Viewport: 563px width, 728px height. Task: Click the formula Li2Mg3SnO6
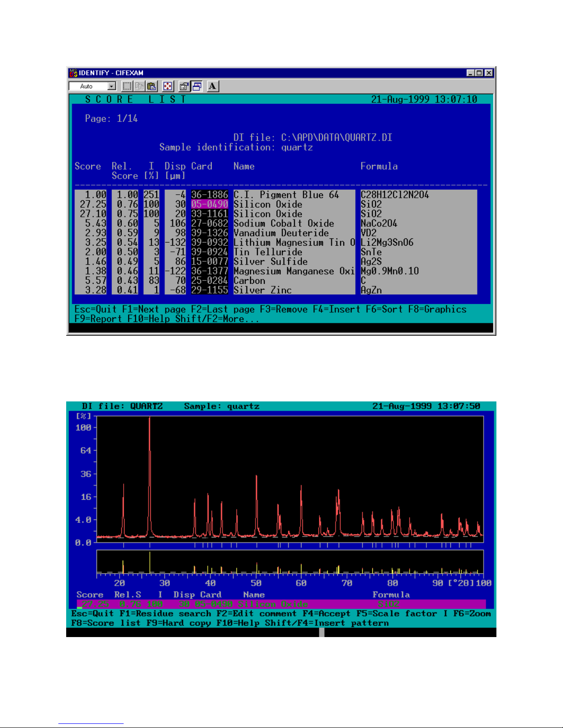(387, 243)
